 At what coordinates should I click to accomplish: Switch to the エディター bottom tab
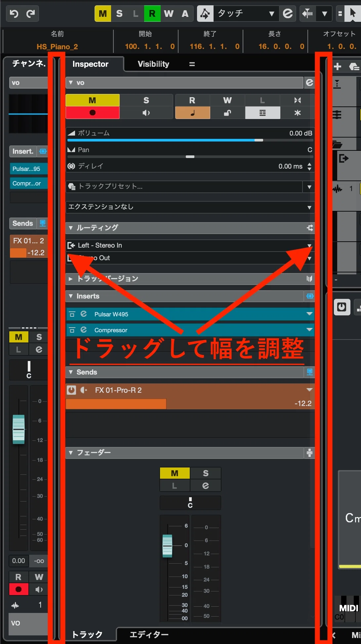tap(149, 634)
